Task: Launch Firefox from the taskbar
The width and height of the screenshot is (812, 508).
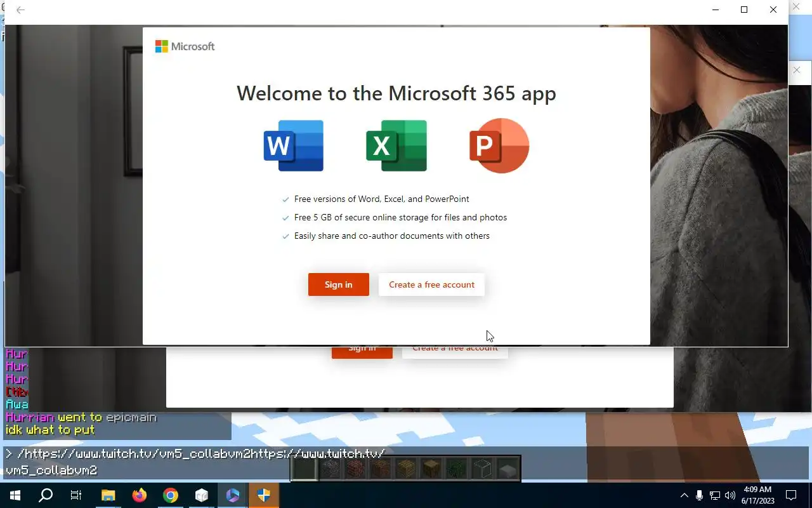Action: (x=139, y=495)
